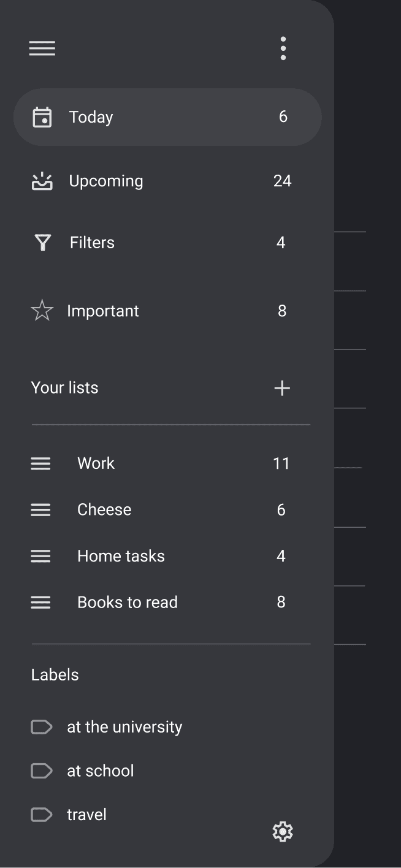Click the Today calendar icon
Viewport: 401px width, 868px height.
(x=42, y=117)
